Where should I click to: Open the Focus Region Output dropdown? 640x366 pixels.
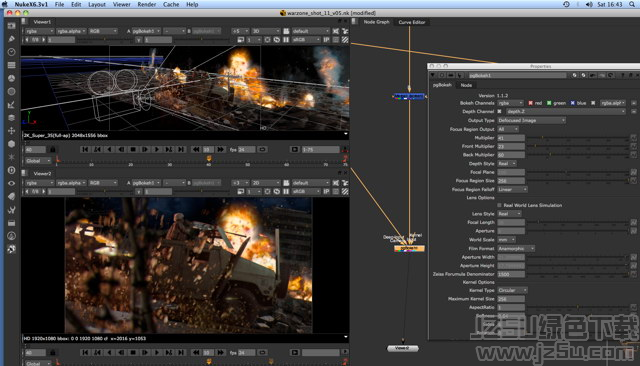[508, 129]
